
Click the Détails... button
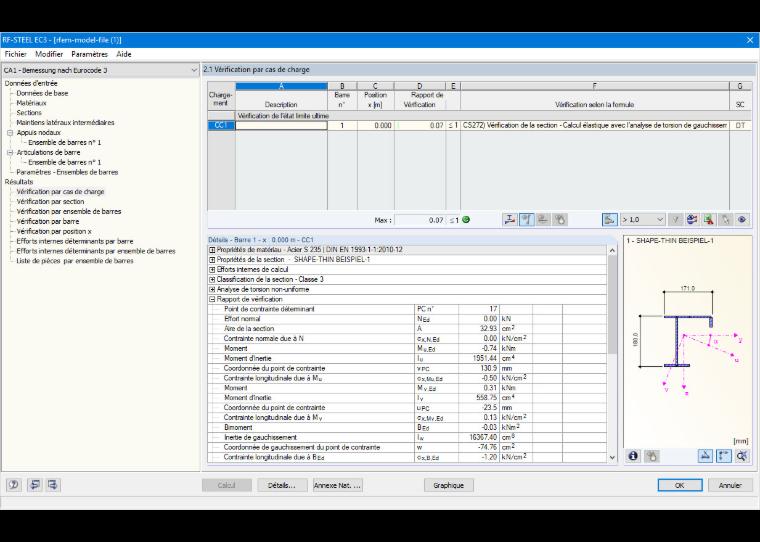coord(282,485)
